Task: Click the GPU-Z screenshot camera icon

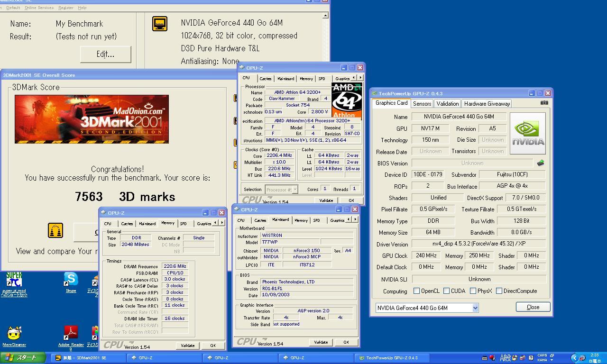Action: point(544,103)
